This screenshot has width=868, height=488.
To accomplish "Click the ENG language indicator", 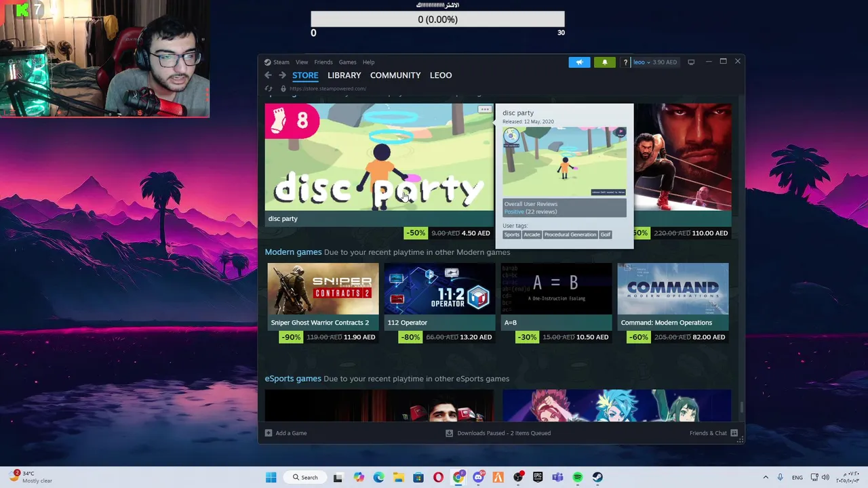I will tap(797, 477).
